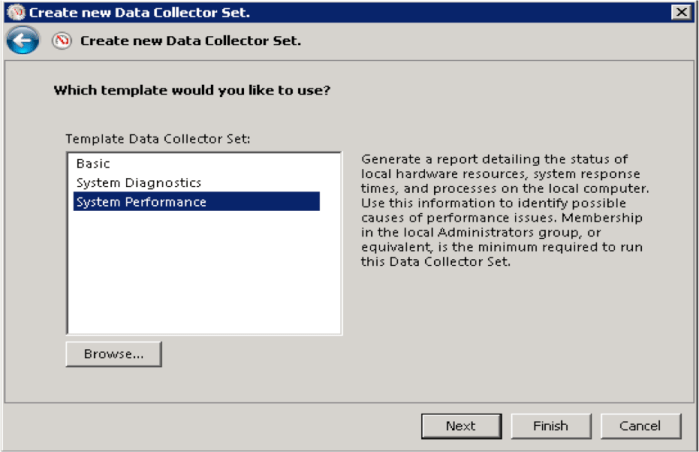Image resolution: width=699 pixels, height=452 pixels.
Task: Go back using the blue arrow button
Action: [23, 41]
